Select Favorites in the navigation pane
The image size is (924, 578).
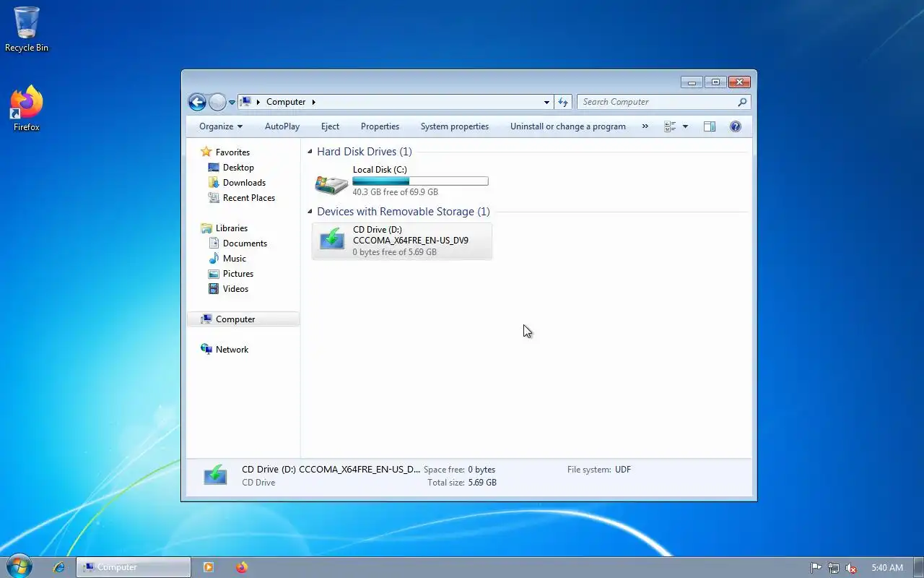tap(232, 152)
